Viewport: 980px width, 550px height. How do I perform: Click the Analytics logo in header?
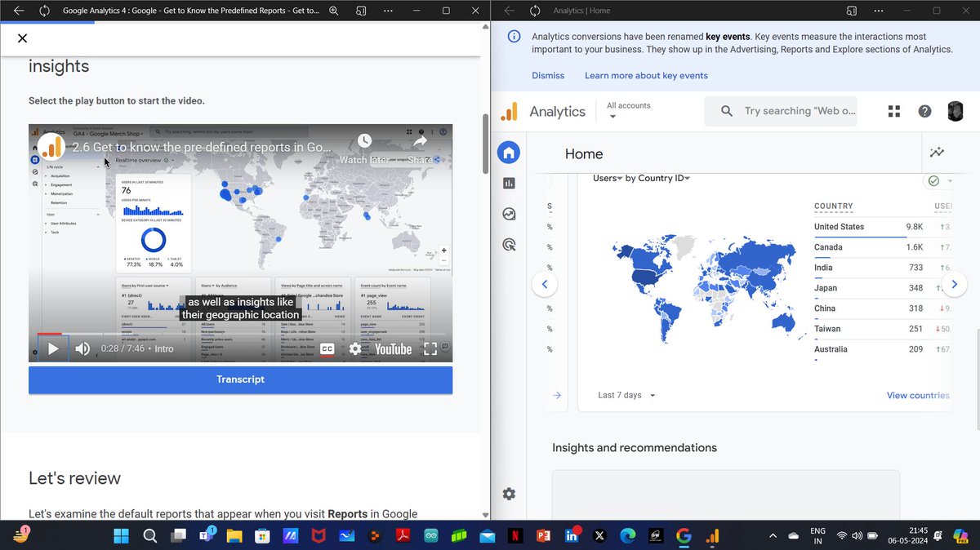pos(508,112)
